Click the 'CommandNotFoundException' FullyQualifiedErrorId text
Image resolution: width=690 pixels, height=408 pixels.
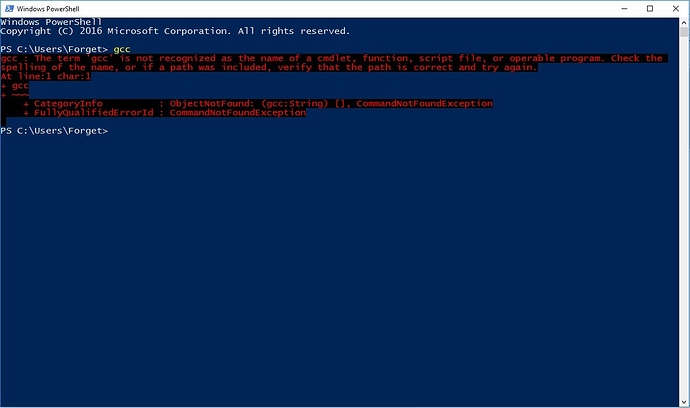pos(238,113)
